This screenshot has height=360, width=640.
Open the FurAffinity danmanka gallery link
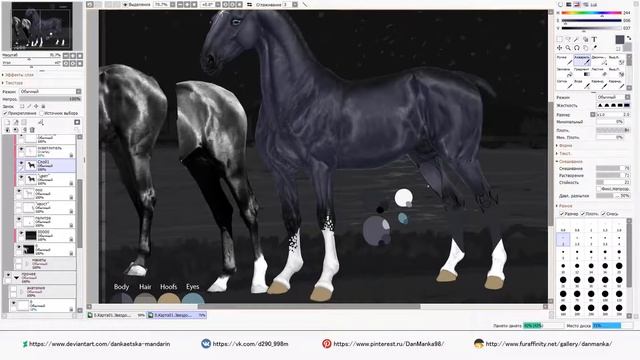(x=548, y=344)
